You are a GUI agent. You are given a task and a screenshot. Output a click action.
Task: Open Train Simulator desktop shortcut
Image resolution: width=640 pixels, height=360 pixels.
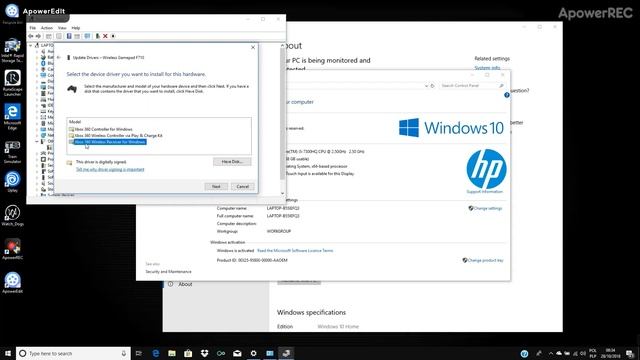(12, 152)
